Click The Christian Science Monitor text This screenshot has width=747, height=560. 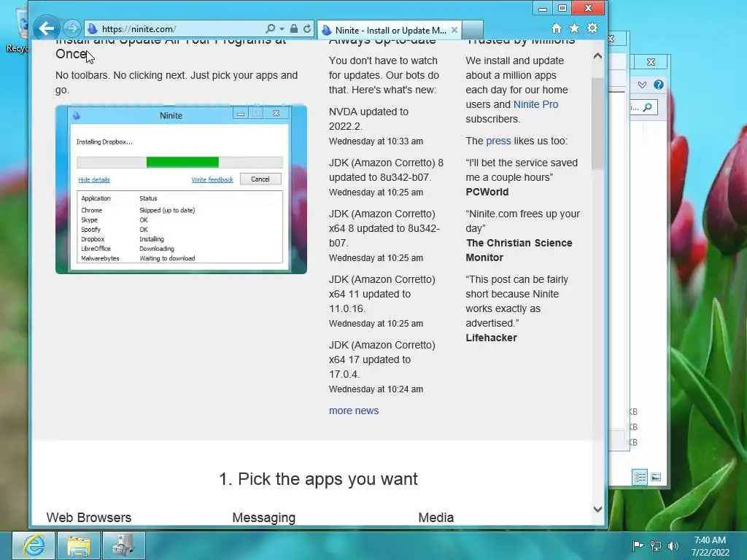click(x=519, y=250)
